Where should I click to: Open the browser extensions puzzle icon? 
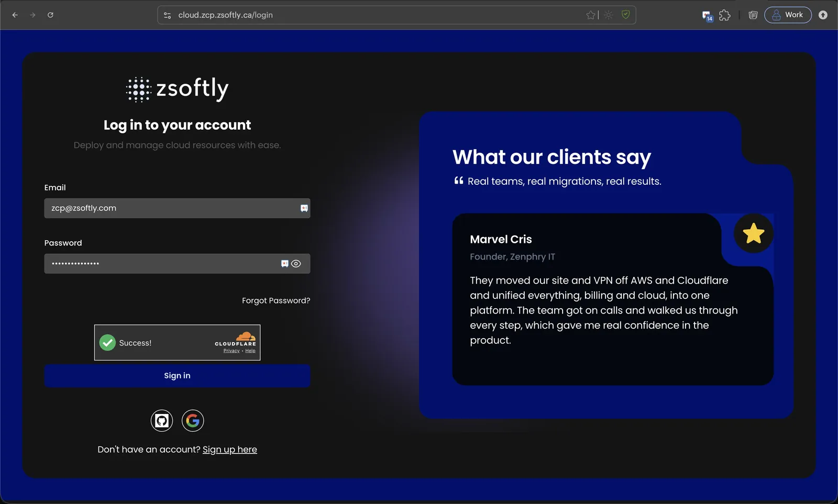point(725,15)
